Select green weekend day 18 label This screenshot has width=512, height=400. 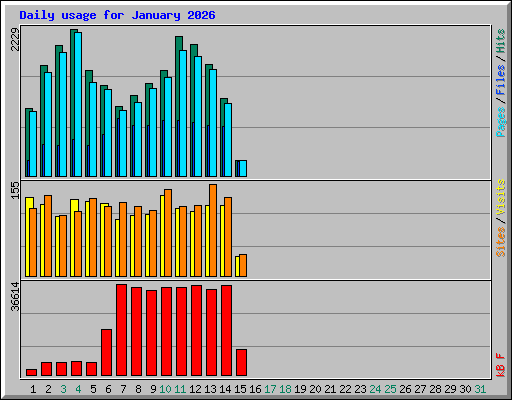[x=285, y=389]
